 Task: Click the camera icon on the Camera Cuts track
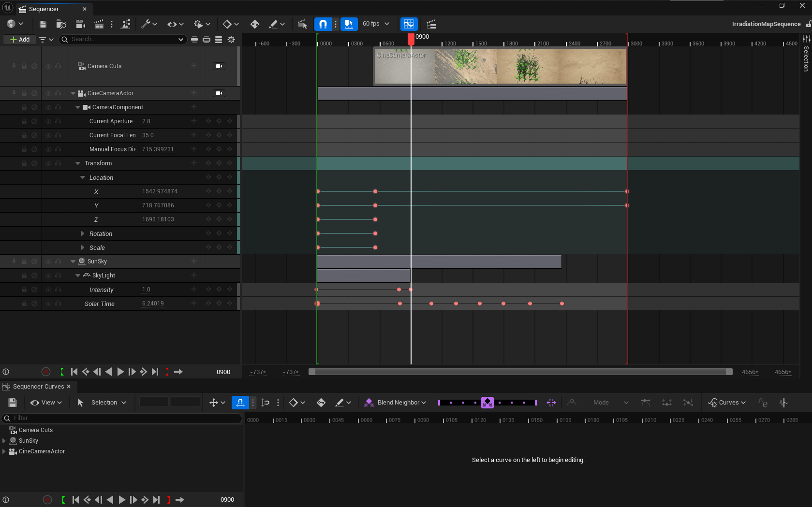tap(219, 66)
